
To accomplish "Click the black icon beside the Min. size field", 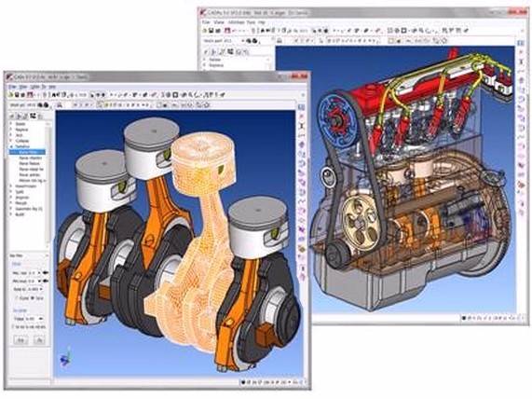I will (x=46, y=272).
